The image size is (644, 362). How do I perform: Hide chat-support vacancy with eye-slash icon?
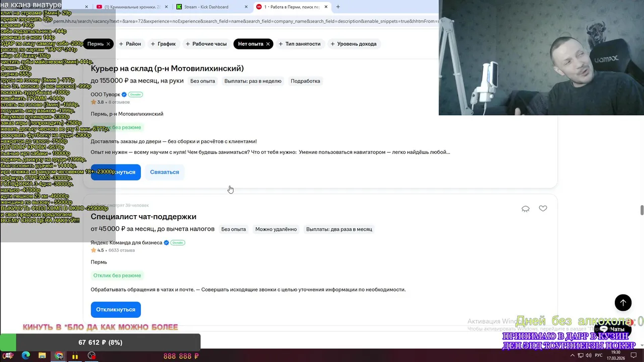pyautogui.click(x=525, y=209)
